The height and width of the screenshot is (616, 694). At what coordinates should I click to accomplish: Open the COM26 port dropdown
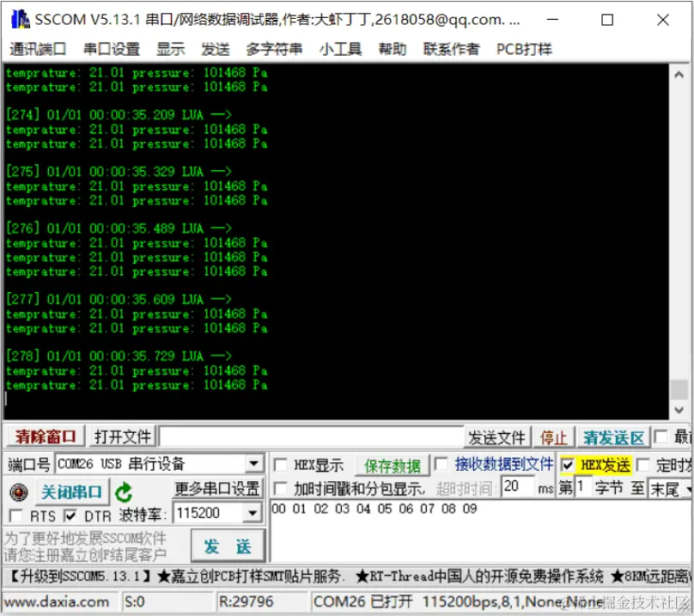click(x=253, y=464)
